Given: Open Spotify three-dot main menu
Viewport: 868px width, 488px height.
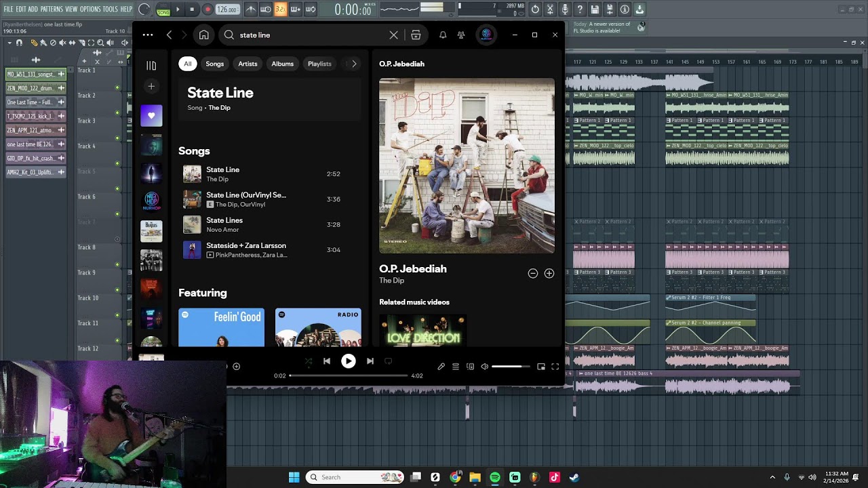Looking at the screenshot, I should coord(148,35).
